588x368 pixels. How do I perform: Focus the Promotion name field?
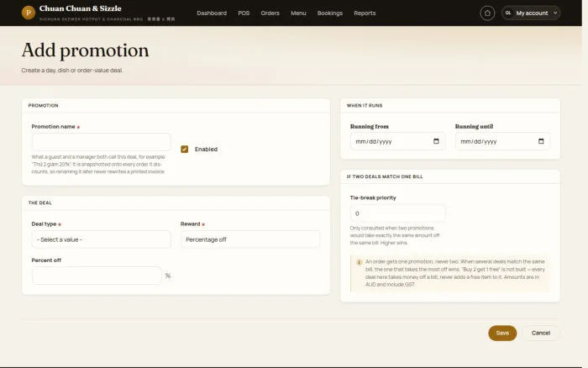coord(102,142)
